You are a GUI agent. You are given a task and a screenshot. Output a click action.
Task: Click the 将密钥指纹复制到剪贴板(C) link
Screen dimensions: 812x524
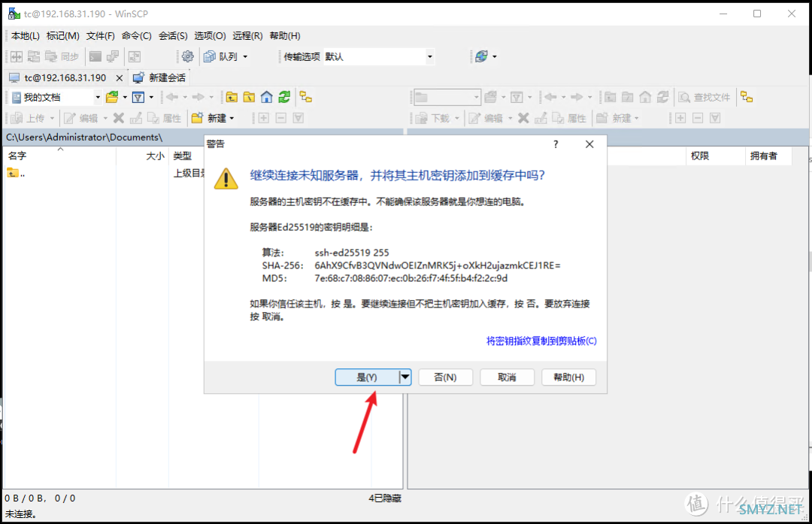coord(541,341)
